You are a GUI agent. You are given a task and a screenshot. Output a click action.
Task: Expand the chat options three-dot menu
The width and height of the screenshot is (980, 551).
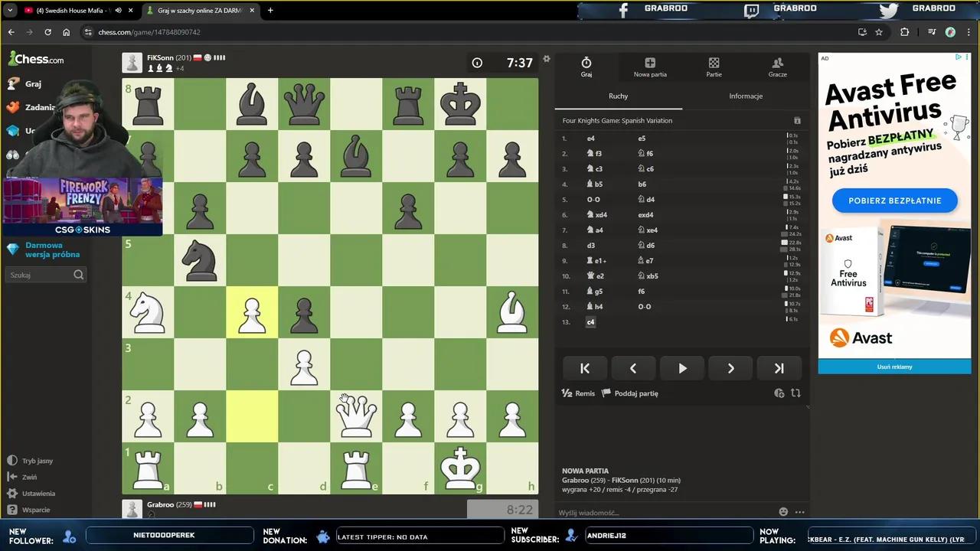(800, 512)
